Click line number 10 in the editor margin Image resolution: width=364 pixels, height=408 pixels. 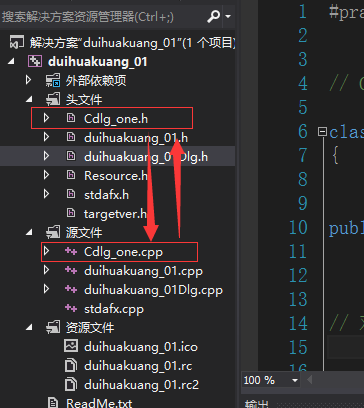click(298, 228)
